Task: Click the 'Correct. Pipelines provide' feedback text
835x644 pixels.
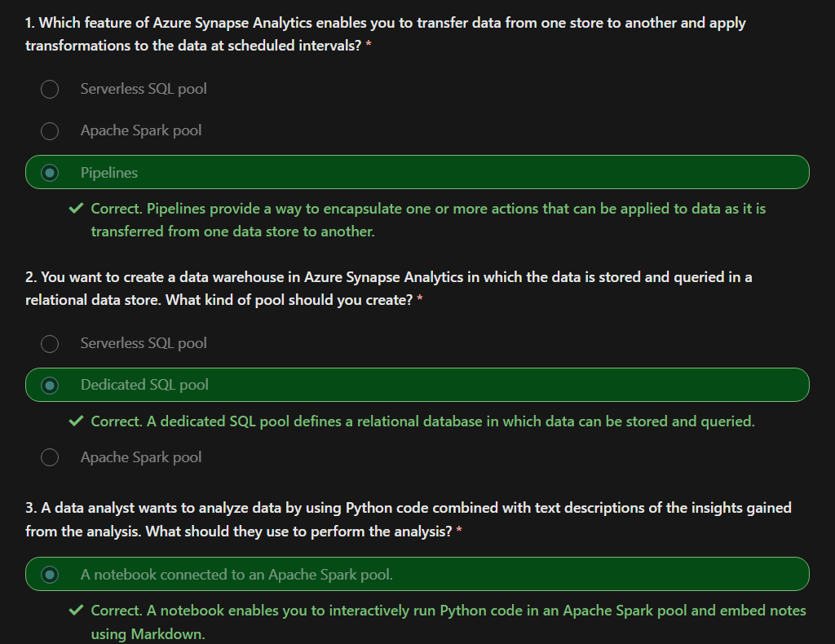Action: coord(428,220)
